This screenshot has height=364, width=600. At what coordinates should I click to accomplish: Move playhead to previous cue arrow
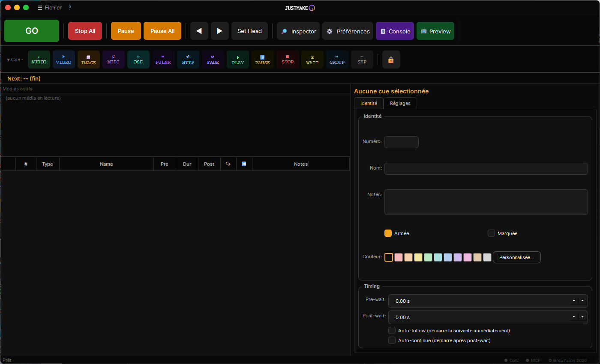[199, 31]
